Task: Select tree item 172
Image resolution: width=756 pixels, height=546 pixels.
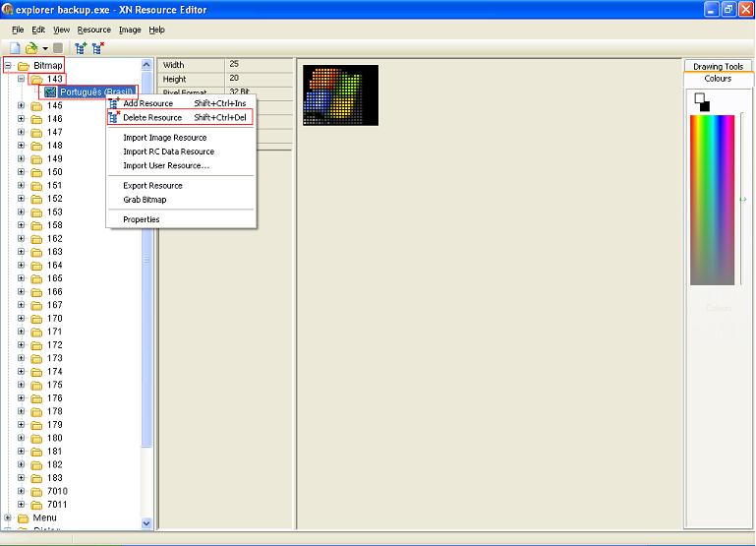Action: coord(54,345)
